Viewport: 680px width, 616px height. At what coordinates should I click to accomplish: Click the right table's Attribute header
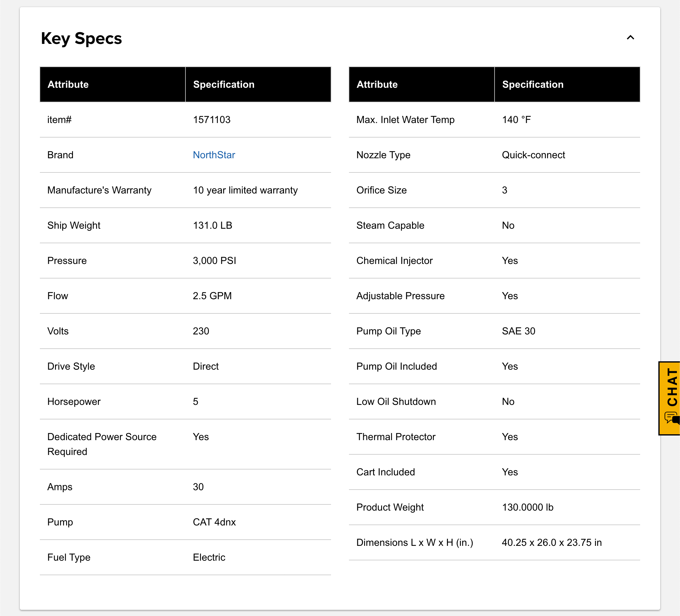tap(377, 84)
